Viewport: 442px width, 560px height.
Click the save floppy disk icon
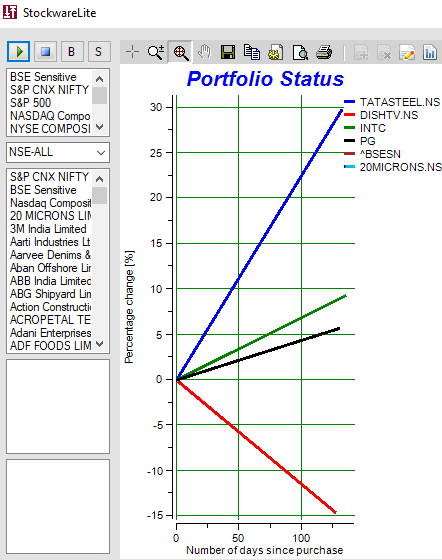(x=228, y=52)
